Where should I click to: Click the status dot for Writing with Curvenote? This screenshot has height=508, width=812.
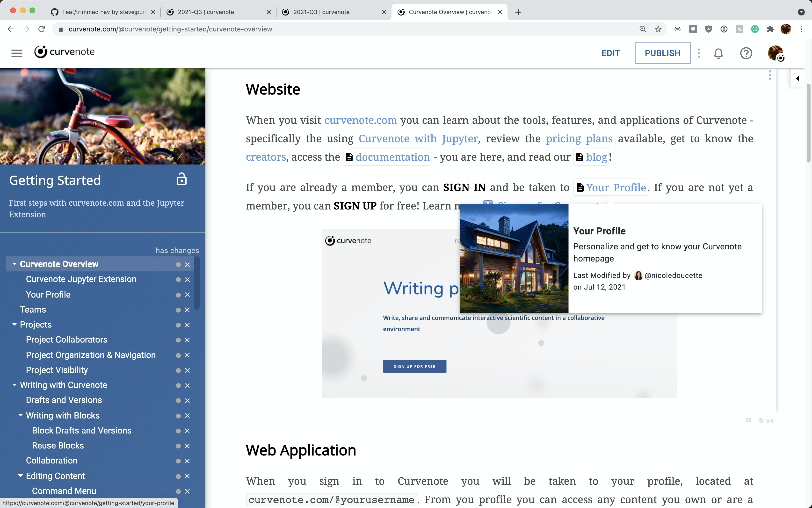tap(178, 385)
